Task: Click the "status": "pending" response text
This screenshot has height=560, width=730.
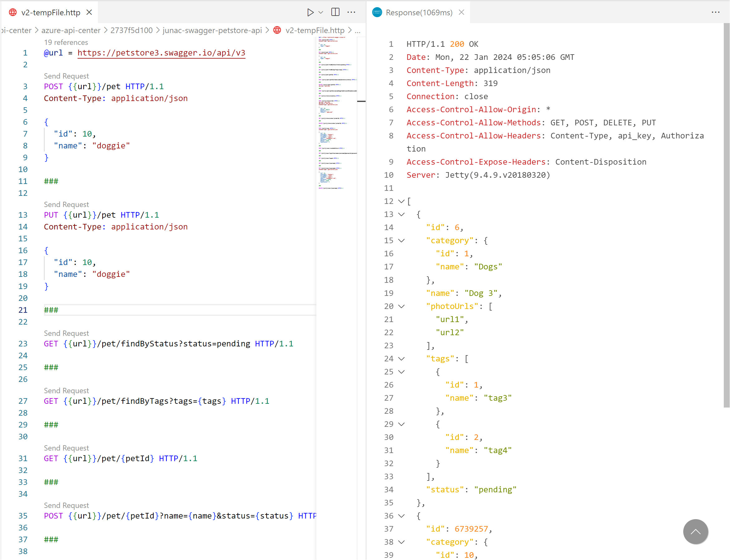Action: tap(471, 490)
